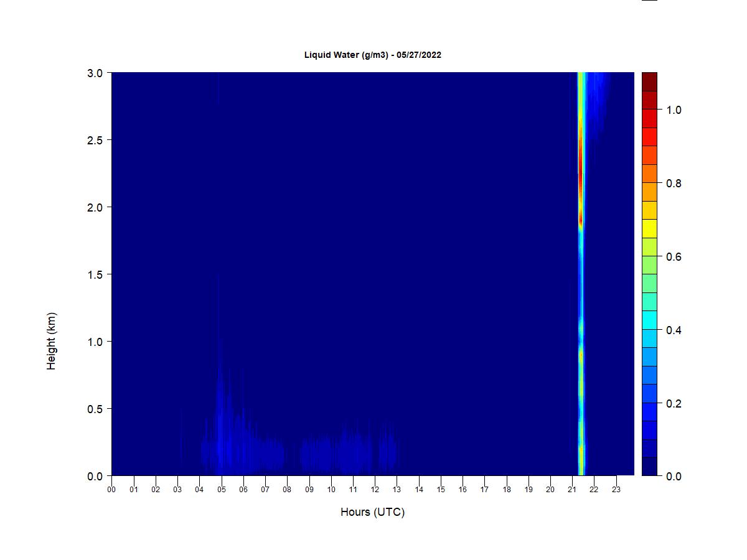This screenshot has height=560, width=747.
Task: Click colorbar scale value '0.6'
Action: [x=674, y=257]
